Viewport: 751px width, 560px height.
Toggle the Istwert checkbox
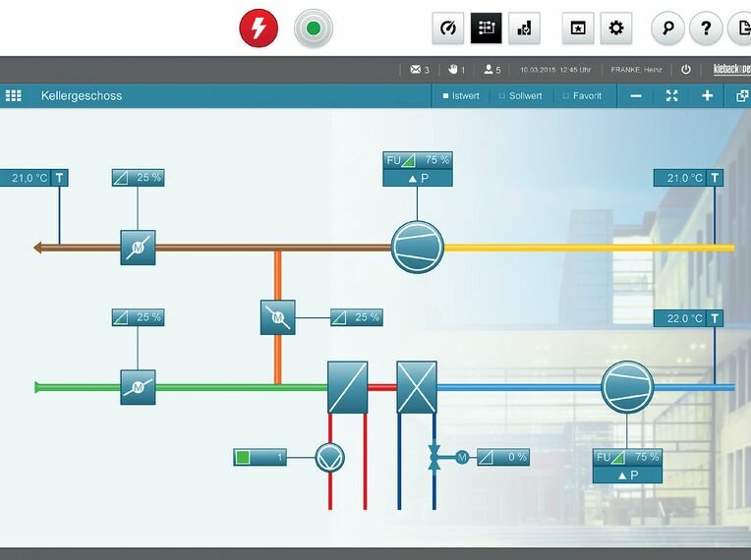461,95
